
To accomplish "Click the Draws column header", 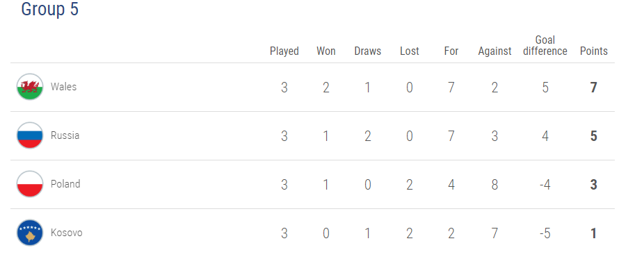I will [x=368, y=51].
